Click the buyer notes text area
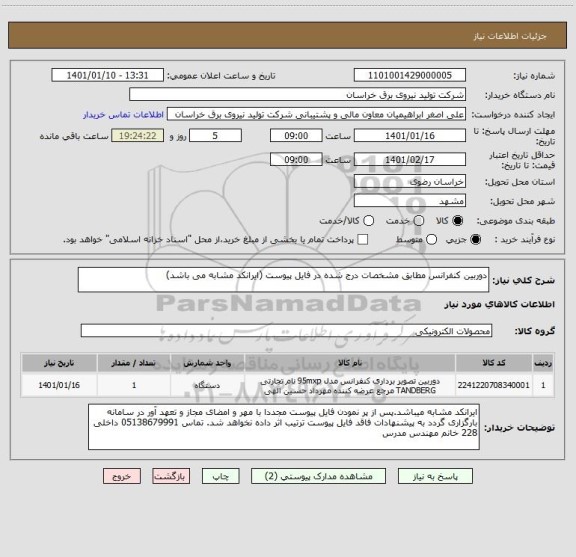The width and height of the screenshot is (576, 557). click(284, 427)
